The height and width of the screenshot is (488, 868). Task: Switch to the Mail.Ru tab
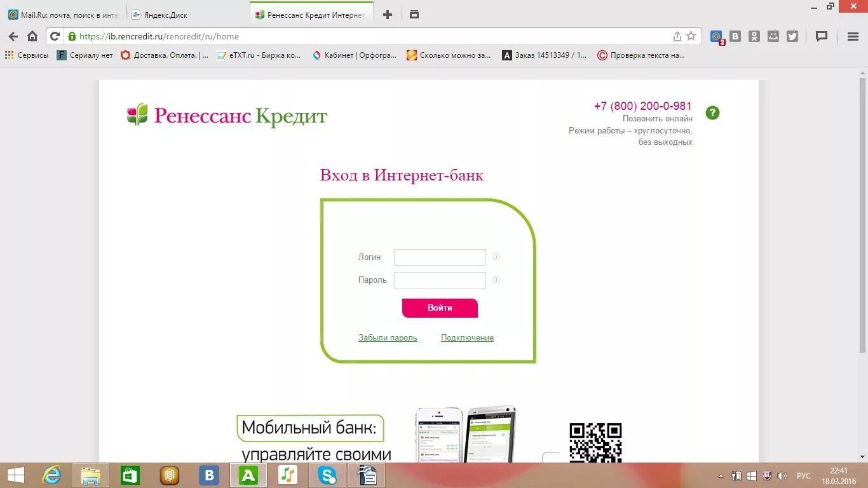coord(64,15)
